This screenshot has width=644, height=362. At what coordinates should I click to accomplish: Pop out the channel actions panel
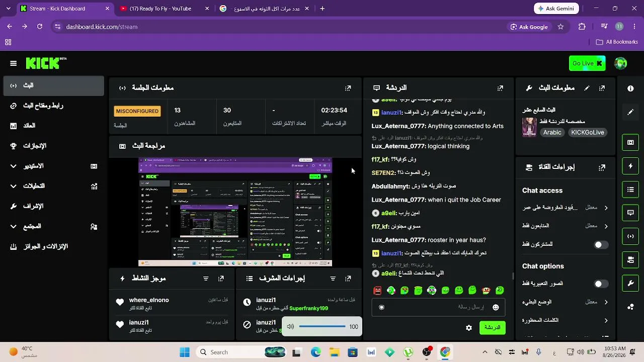(602, 167)
